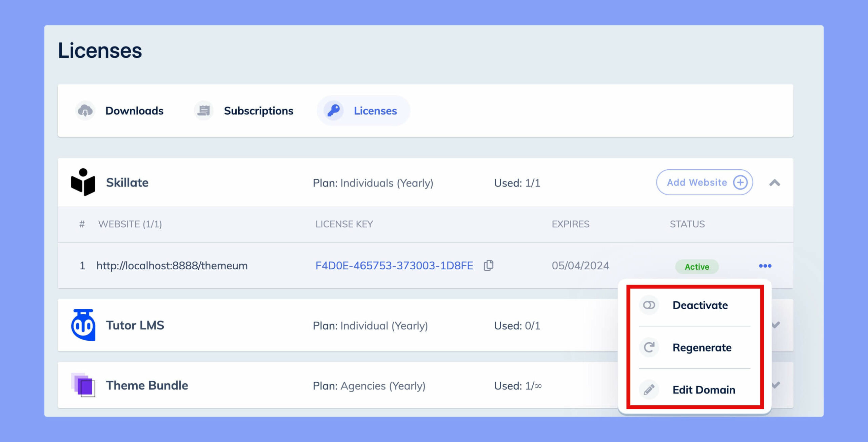This screenshot has height=442, width=868.
Task: Switch to the Subscriptions tab
Action: click(243, 111)
